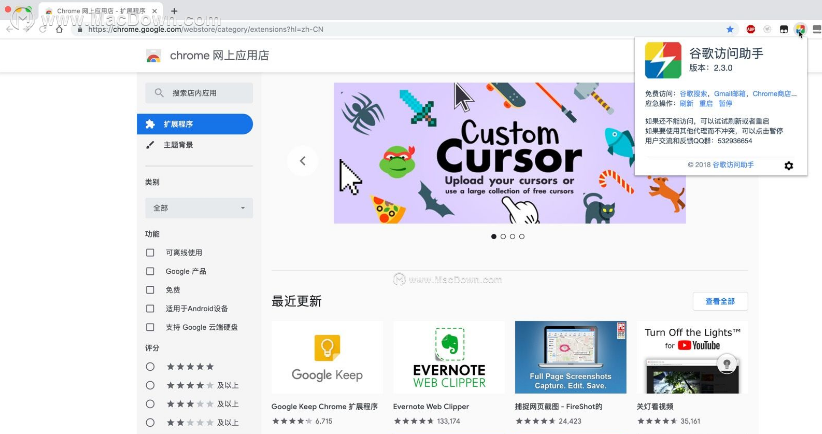Click the 捕捉网页截图 - FireShot的 title
The width and height of the screenshot is (822, 434).
tap(558, 407)
